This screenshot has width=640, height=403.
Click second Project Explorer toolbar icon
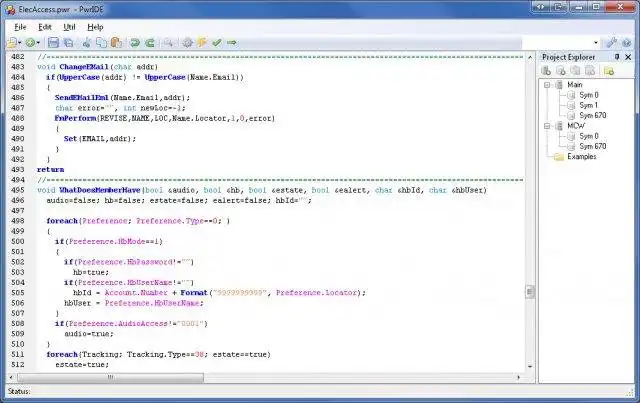tap(561, 71)
